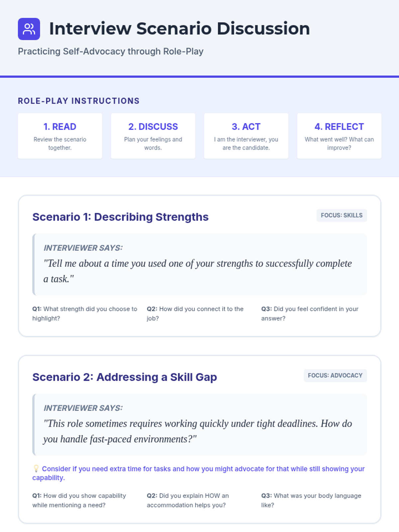
Task: Click the FOCUS: SKILLS badge
Action: [x=341, y=215]
